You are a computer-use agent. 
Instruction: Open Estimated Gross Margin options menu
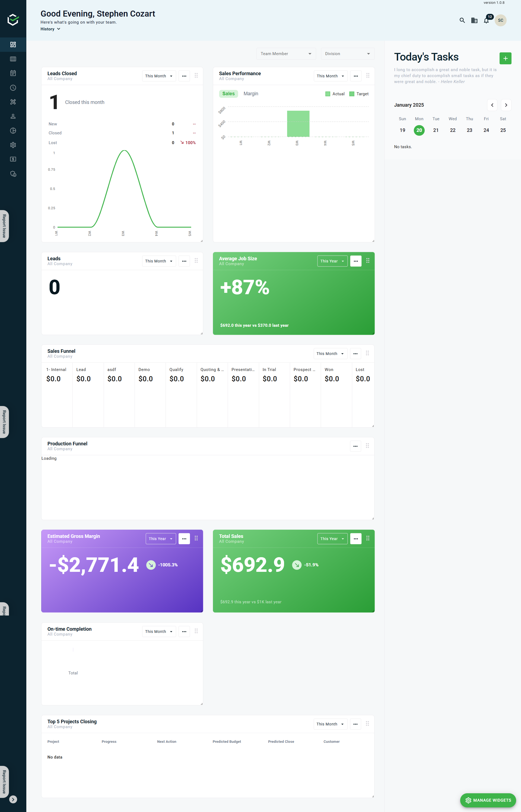coord(184,539)
